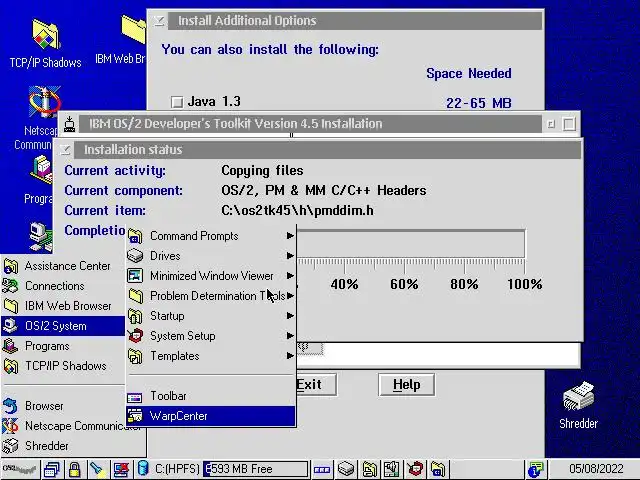Select TCP/IP Shadows in the menu
640x480 pixels.
pyautogui.click(x=63, y=366)
